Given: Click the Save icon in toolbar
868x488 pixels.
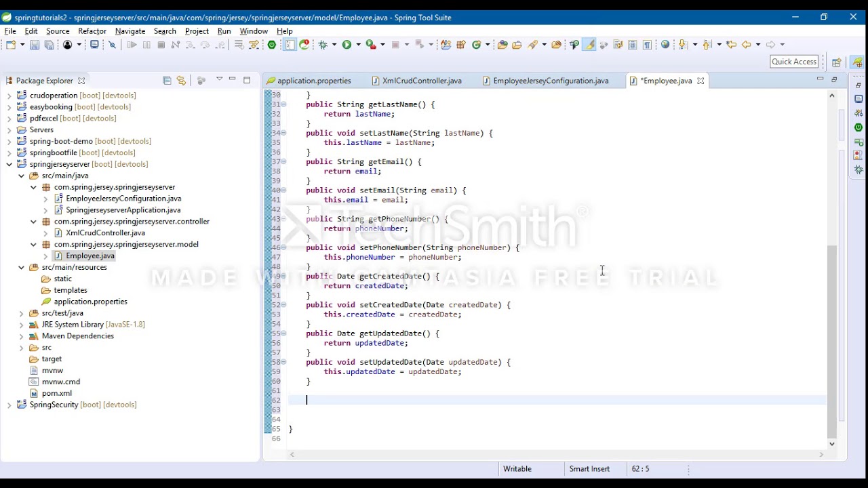Looking at the screenshot, I should click(34, 45).
